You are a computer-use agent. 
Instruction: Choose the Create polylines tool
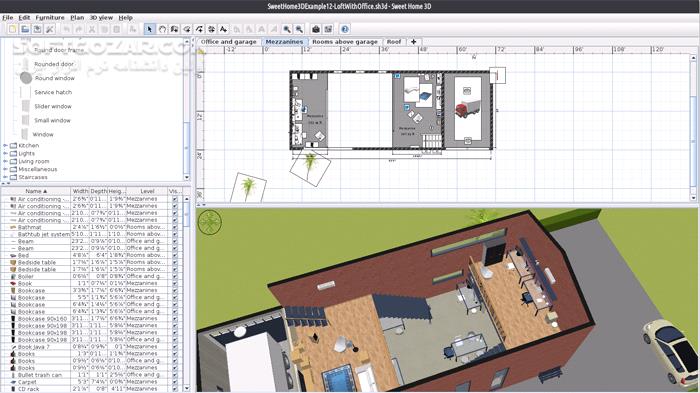(199, 29)
